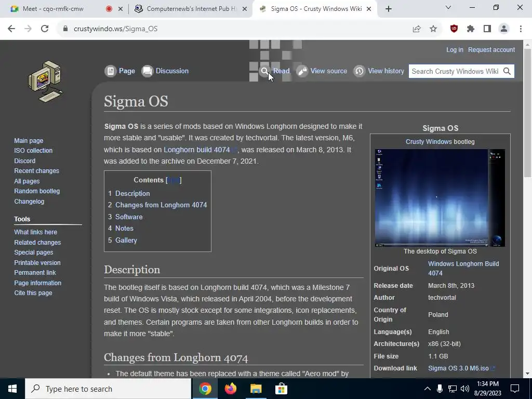Viewport: 532px width, 399px height.
Task: Open the Page tab
Action: click(120, 71)
